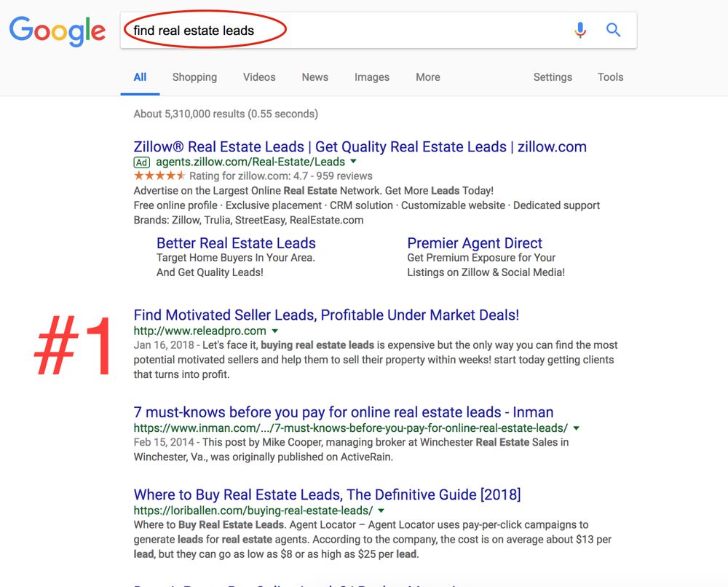Click the star rating for zillow.com
The width and height of the screenshot is (728, 587).
pos(159,176)
